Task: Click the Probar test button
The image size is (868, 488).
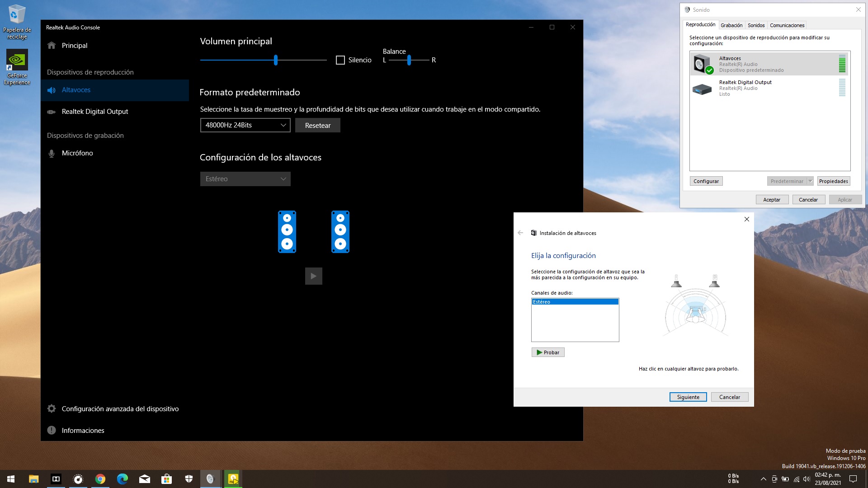Action: tap(548, 352)
